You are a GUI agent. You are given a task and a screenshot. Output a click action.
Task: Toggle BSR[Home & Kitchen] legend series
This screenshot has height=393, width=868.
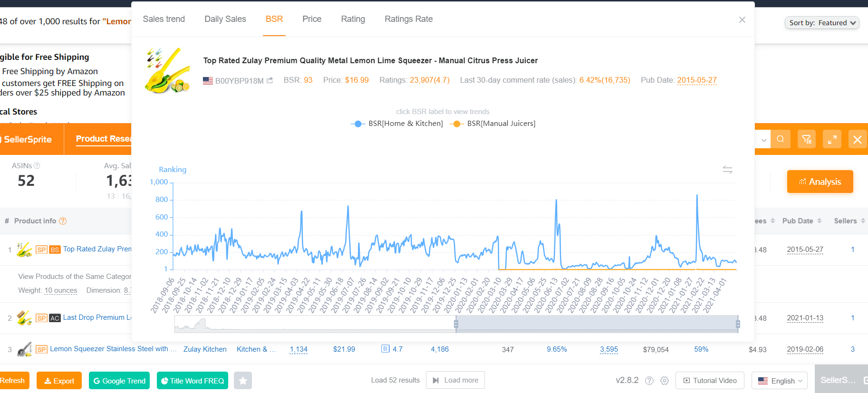pyautogui.click(x=396, y=124)
